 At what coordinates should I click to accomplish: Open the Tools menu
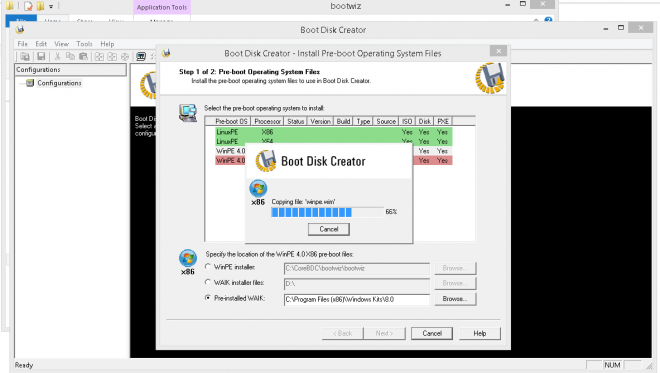click(x=84, y=44)
